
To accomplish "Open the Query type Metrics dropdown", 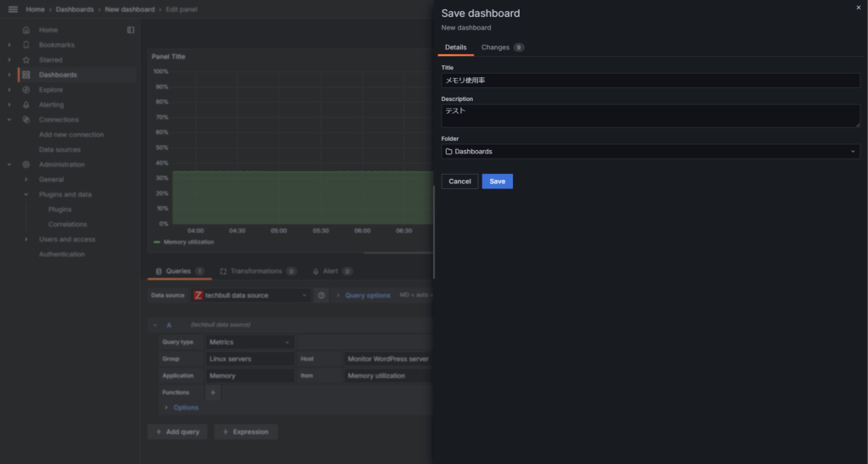I will click(x=250, y=342).
